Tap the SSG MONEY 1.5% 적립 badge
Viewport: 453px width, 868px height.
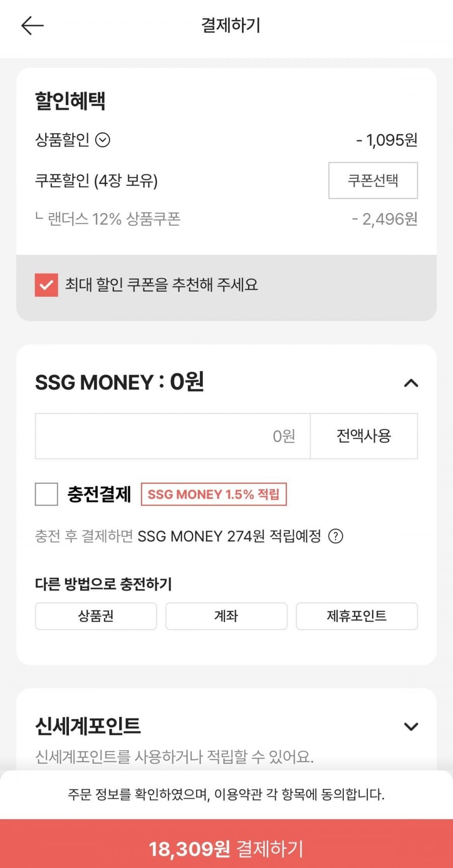[x=213, y=494]
